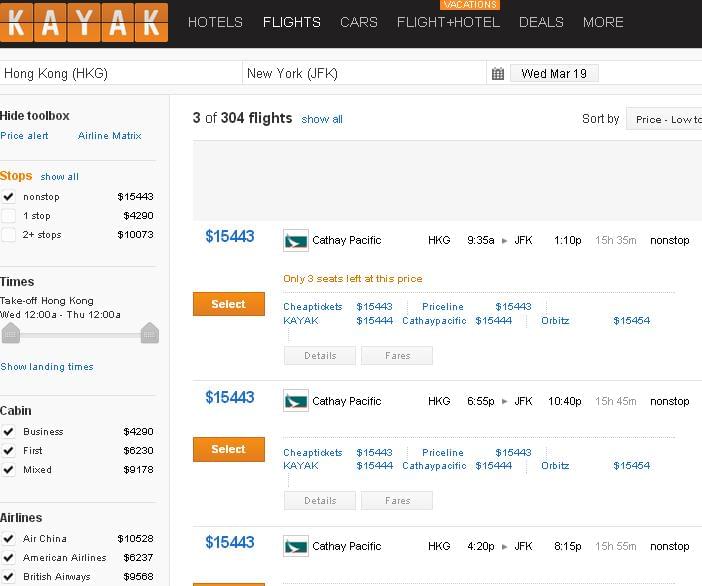Click Cathay Pacific logo on 6:55p flight

pyautogui.click(x=296, y=401)
